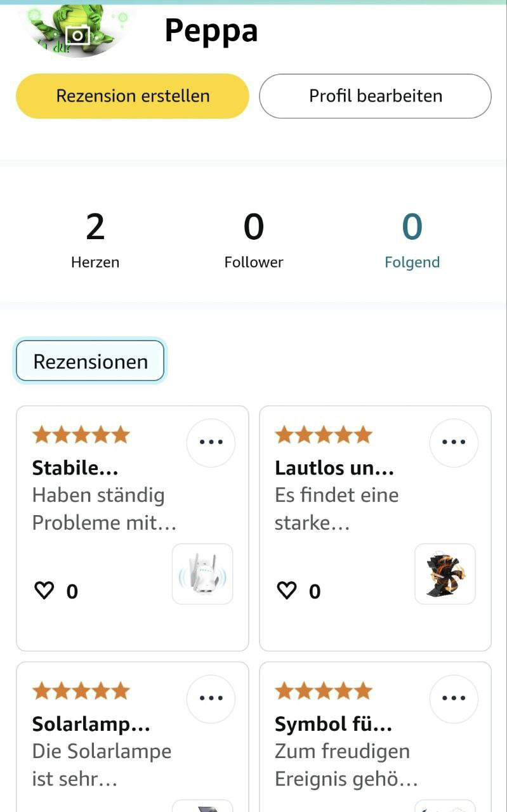The width and height of the screenshot is (507, 812).
Task: Click Rezension erstellen button
Action: (133, 96)
